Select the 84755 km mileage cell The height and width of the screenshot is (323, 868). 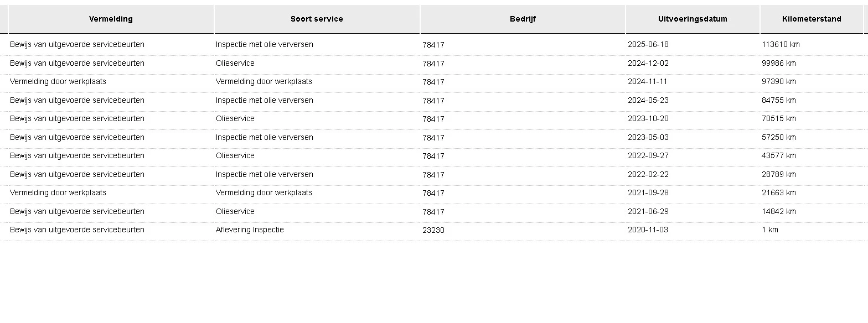[778, 101]
